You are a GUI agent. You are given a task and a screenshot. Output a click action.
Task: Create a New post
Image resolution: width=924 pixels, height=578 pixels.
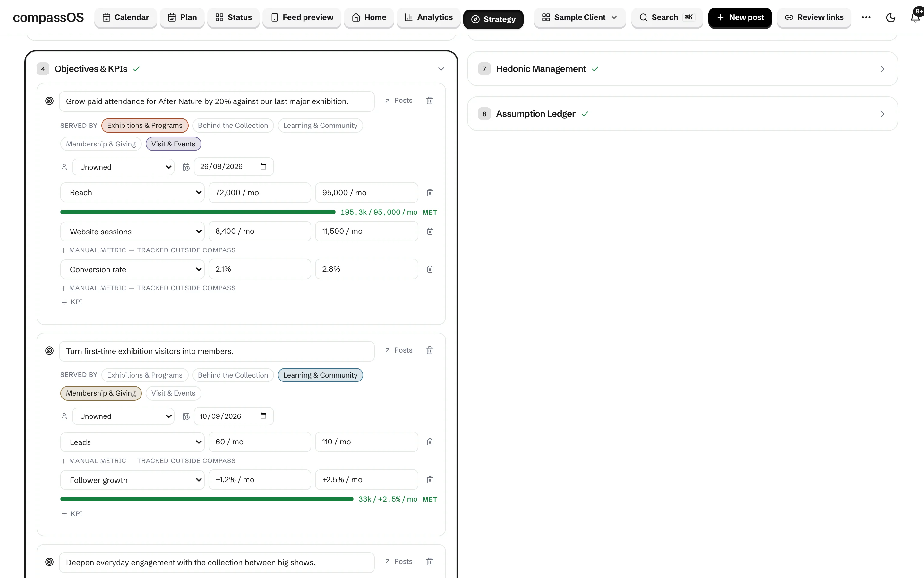pos(740,18)
